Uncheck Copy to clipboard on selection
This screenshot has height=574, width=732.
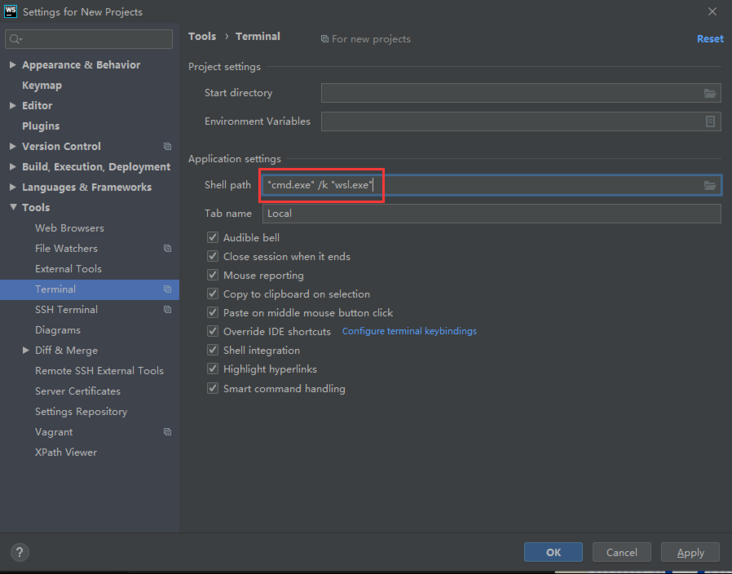[x=212, y=294]
